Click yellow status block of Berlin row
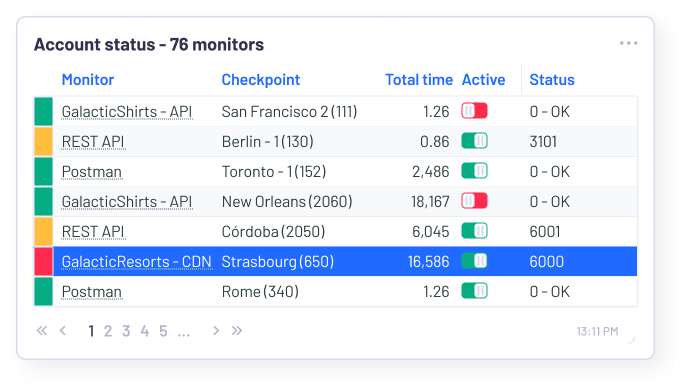The width and height of the screenshot is (687, 392). click(x=43, y=141)
